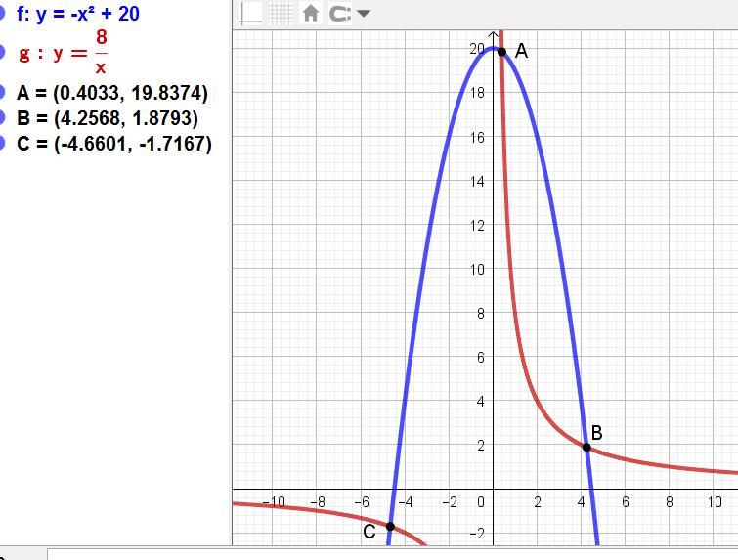Toggle visibility circle of point C
738x560 pixels.
(3, 144)
